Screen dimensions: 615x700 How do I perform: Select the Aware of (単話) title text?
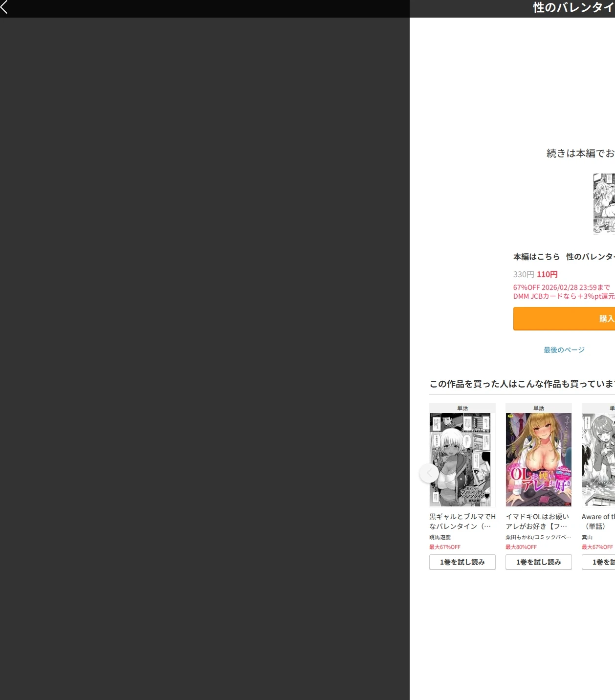tap(598, 522)
